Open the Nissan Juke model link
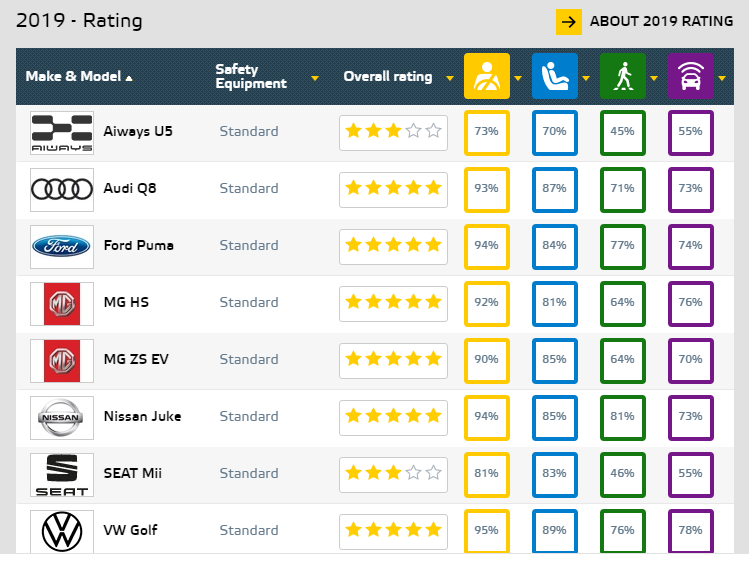This screenshot has width=749, height=567. point(142,416)
